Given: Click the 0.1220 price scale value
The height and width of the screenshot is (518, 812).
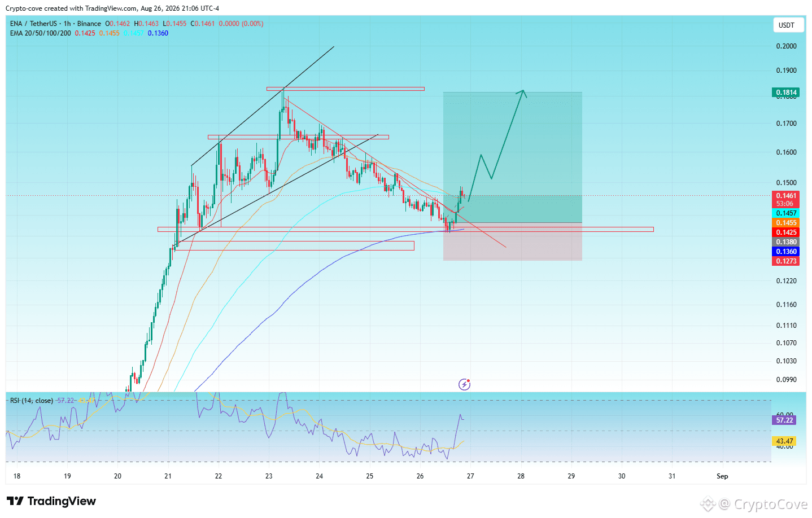Looking at the screenshot, I should (x=787, y=281).
